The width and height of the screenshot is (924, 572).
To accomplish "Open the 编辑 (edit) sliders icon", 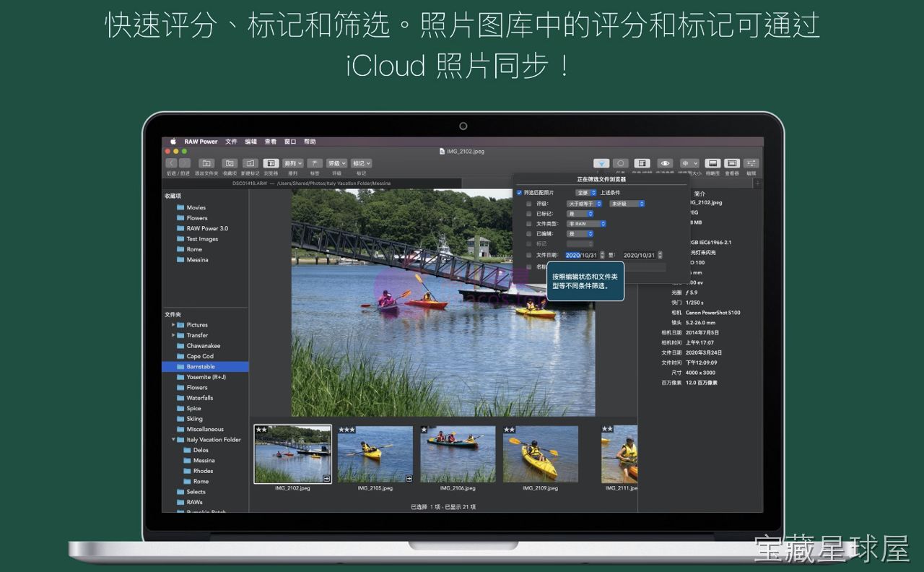I will (x=751, y=163).
